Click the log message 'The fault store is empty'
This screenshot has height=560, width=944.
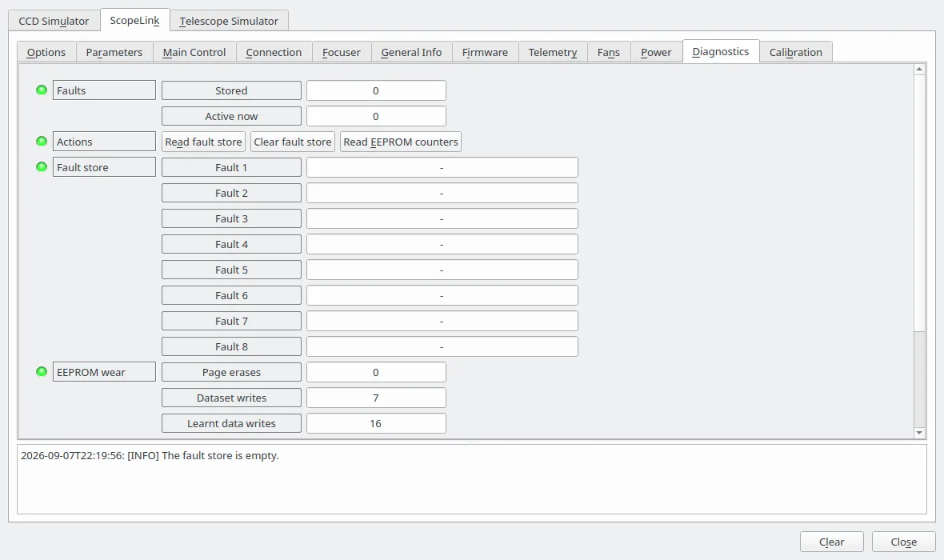[220, 455]
